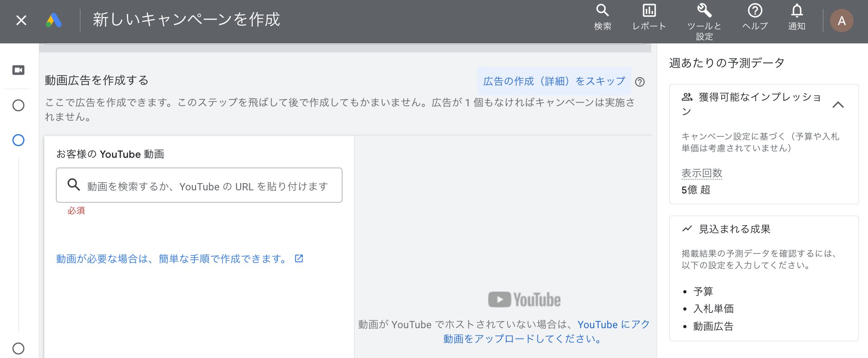Focus the YouTube video search field

pos(199,185)
